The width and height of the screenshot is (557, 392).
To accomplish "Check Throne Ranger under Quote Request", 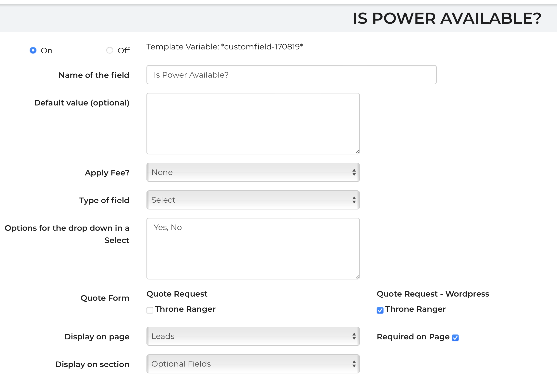I will pos(150,310).
